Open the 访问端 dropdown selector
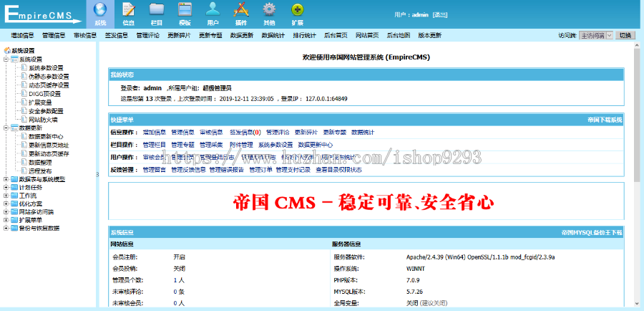644x311 pixels. pyautogui.click(x=595, y=35)
